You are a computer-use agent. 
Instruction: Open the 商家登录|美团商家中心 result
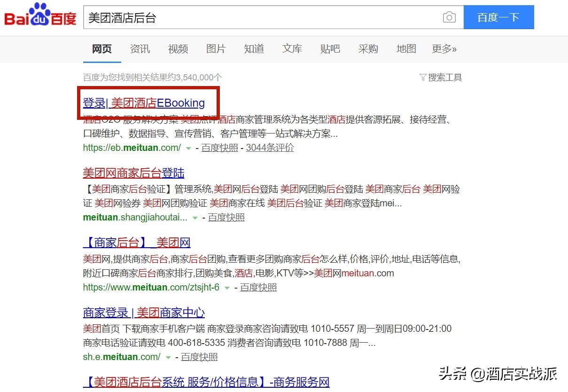click(143, 312)
